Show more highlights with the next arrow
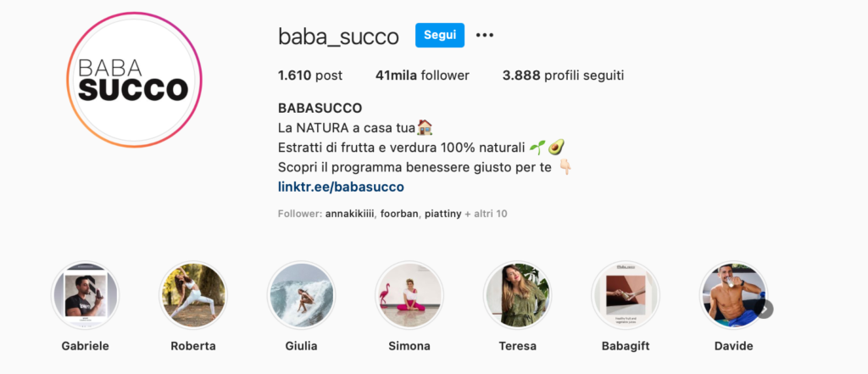Viewport: 868px width, 374px height. 765,310
